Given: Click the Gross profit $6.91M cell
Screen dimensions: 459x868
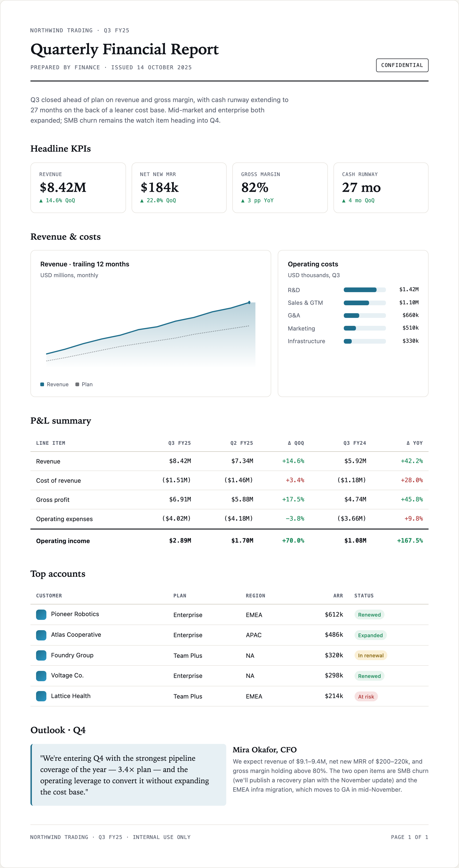Looking at the screenshot, I should point(180,499).
